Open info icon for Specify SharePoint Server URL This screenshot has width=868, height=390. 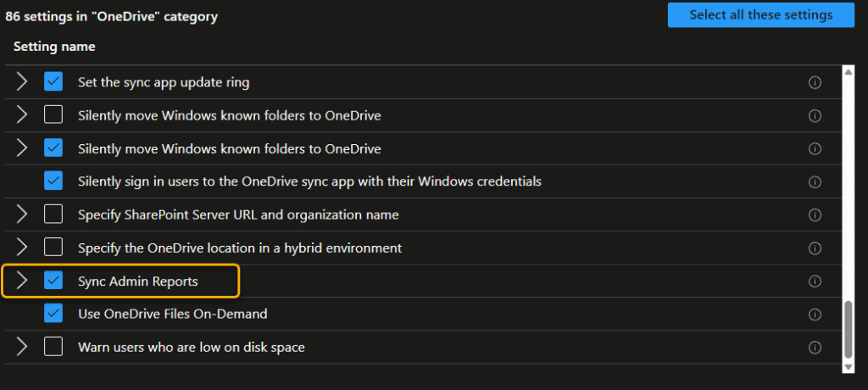pos(815,215)
